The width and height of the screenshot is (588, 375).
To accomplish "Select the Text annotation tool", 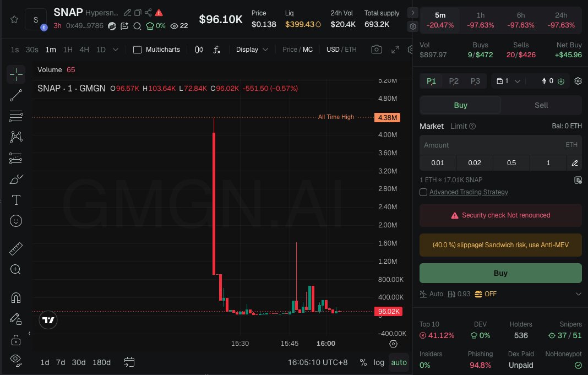I will pos(16,200).
